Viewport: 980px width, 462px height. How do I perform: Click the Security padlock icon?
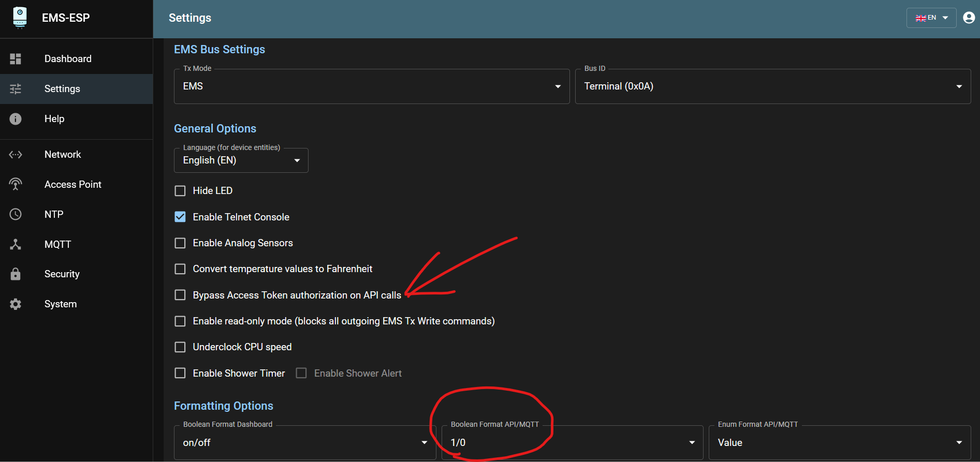(16, 274)
